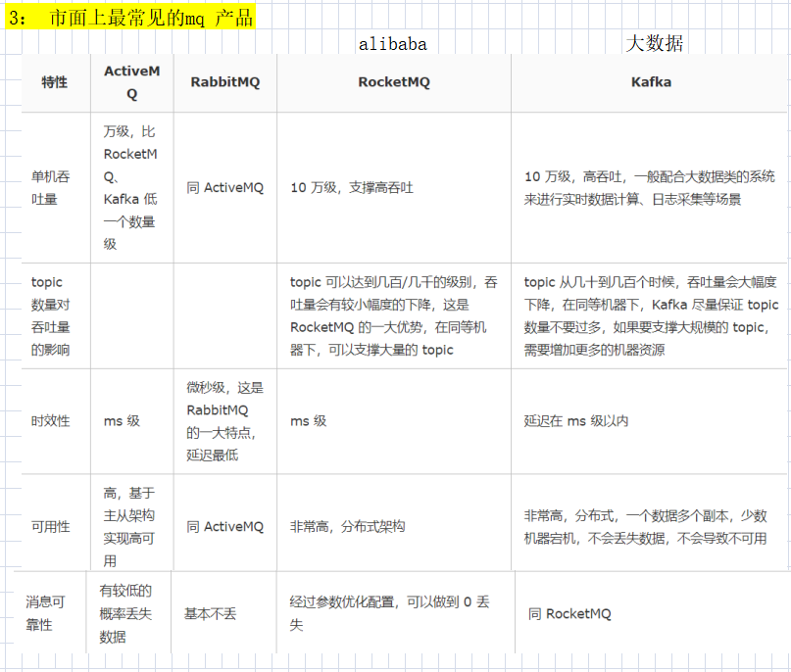The height and width of the screenshot is (672, 791).
Task: Click the cell '经过参数优化配置，可以做到 0 丢失'
Action: pyautogui.click(x=389, y=613)
